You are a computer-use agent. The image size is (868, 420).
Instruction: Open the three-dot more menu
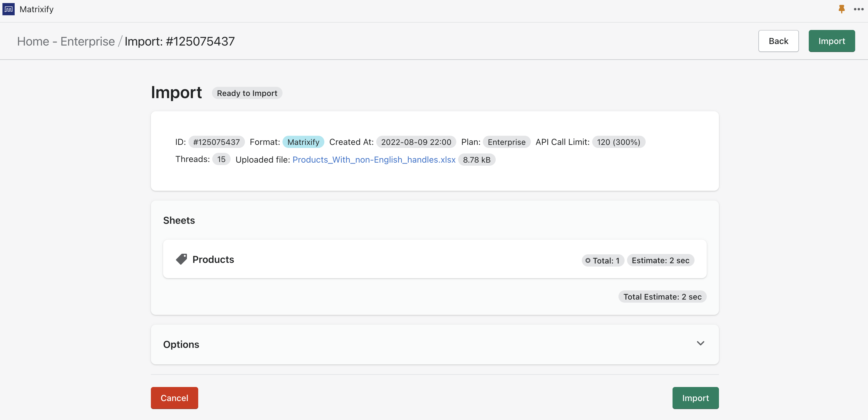point(859,9)
